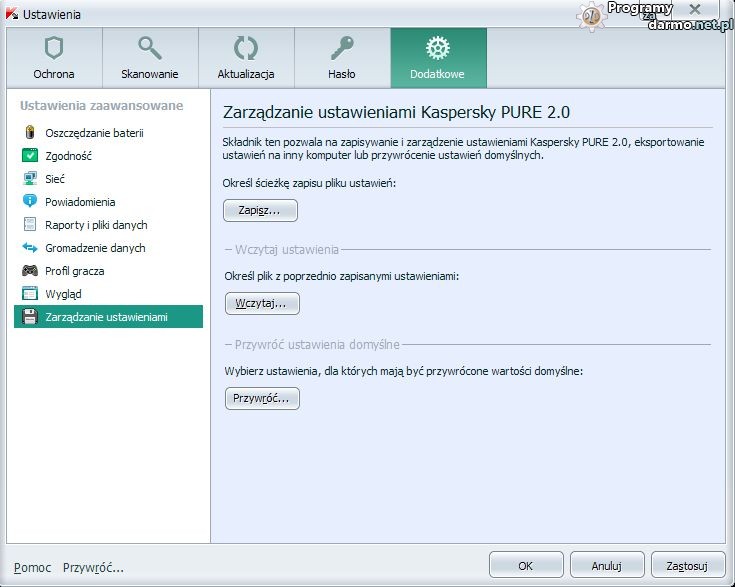Click the green checkmark Zgodność icon

(x=30, y=155)
